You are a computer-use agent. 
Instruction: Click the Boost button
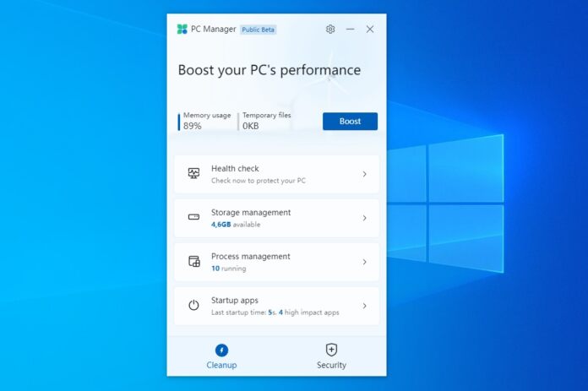[x=350, y=121]
